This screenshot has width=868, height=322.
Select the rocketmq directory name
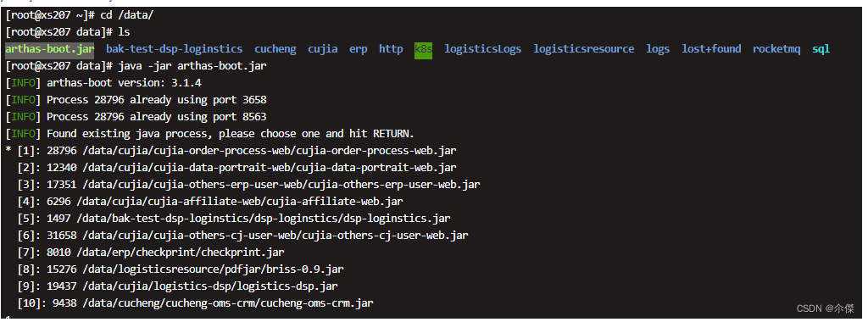(776, 49)
